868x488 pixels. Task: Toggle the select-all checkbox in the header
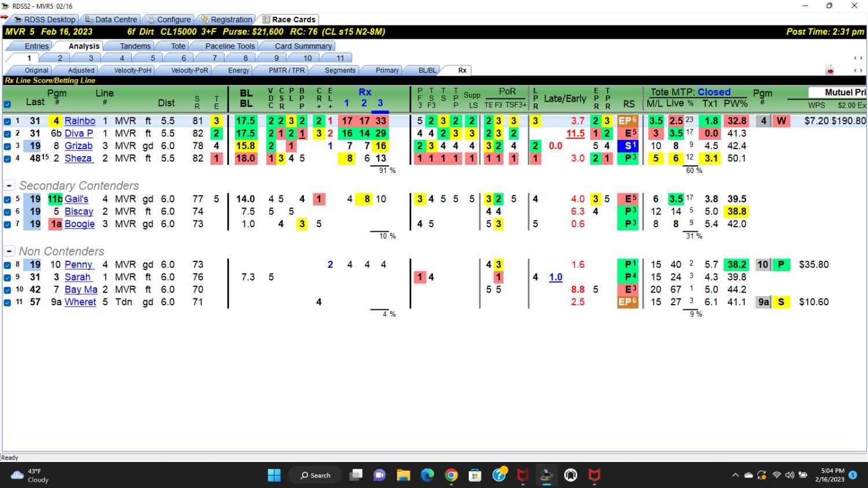[x=8, y=105]
